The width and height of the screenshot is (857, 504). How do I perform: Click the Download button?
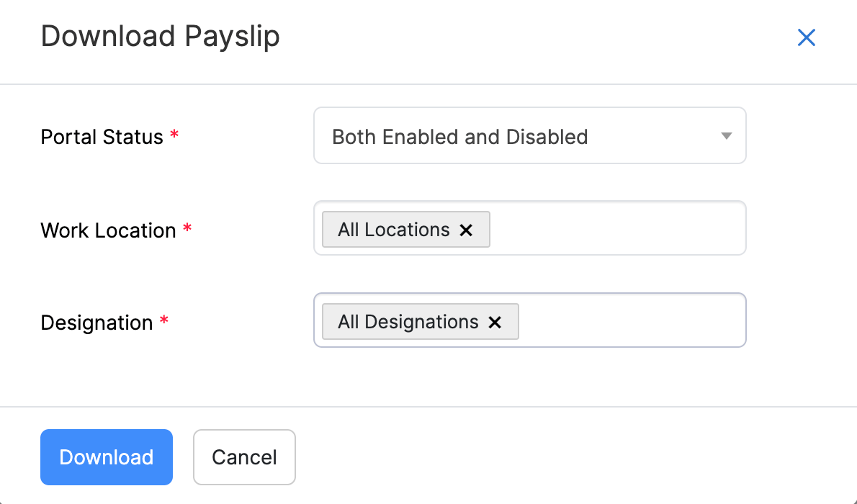(106, 456)
